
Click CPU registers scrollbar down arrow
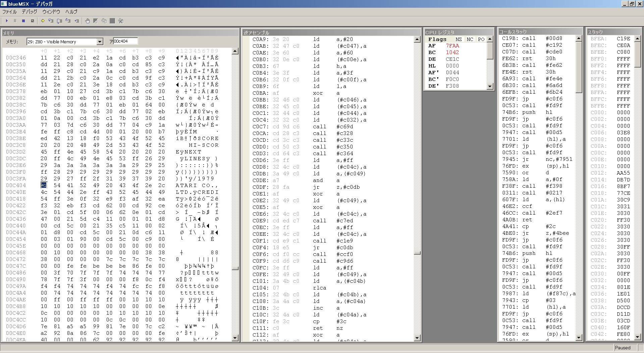(x=490, y=86)
